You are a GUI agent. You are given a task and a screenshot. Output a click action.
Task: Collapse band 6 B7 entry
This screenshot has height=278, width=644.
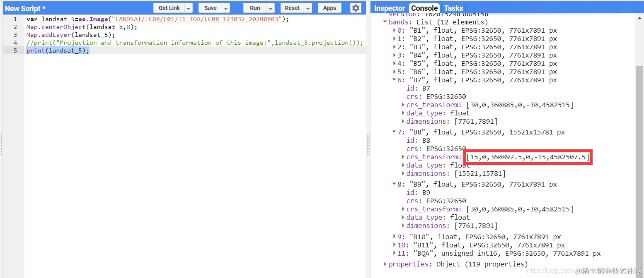click(x=394, y=80)
